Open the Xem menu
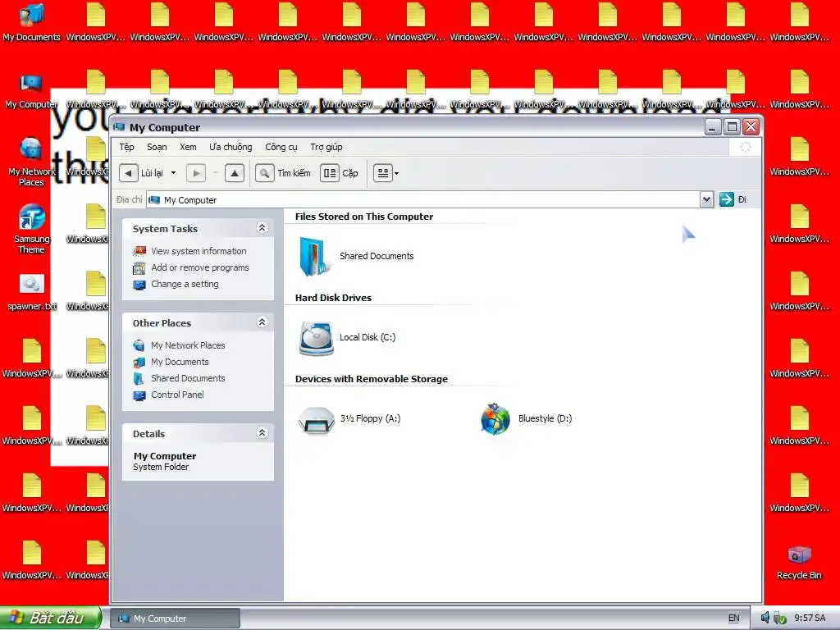Screen dimensions: 840x630 point(188,147)
